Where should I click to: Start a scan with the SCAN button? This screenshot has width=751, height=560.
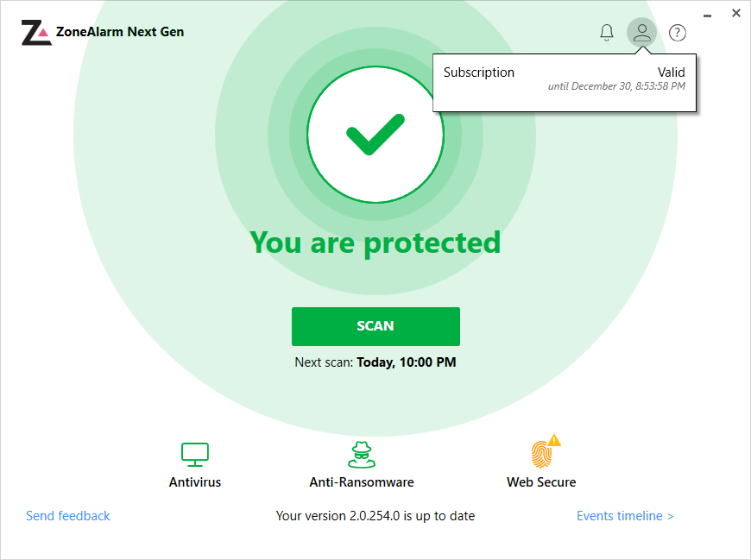[x=375, y=326]
